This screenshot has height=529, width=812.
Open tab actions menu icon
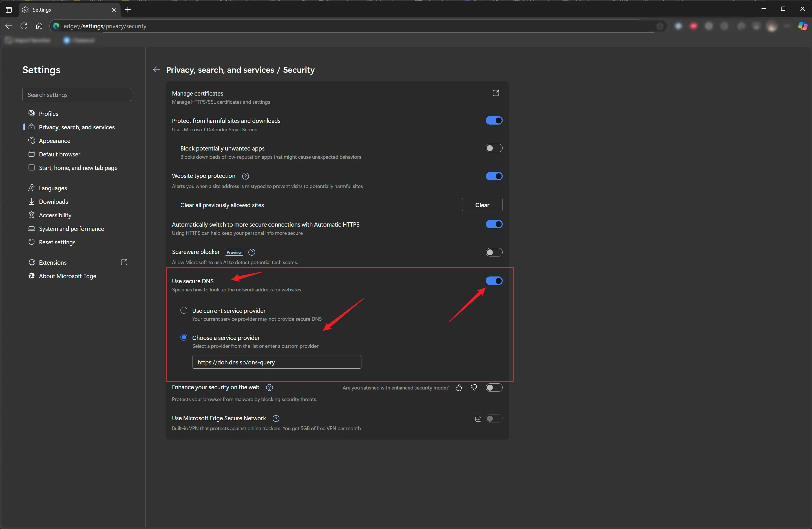pyautogui.click(x=9, y=10)
